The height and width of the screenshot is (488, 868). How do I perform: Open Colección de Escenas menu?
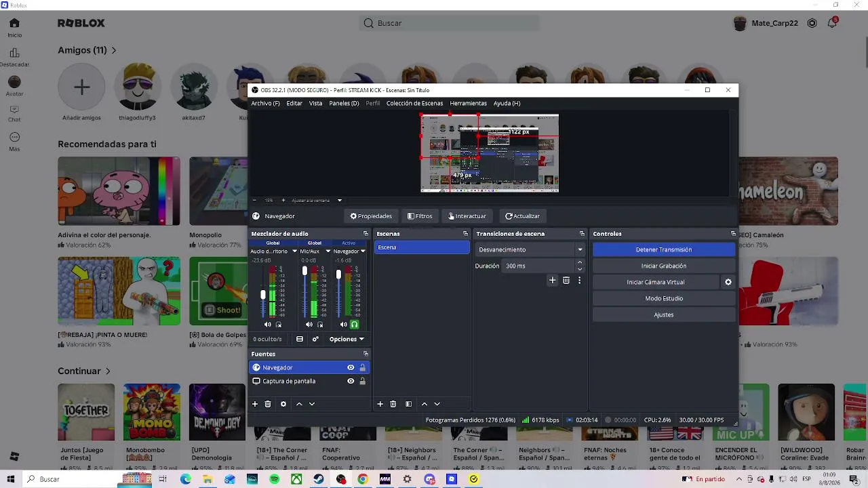[x=414, y=103]
